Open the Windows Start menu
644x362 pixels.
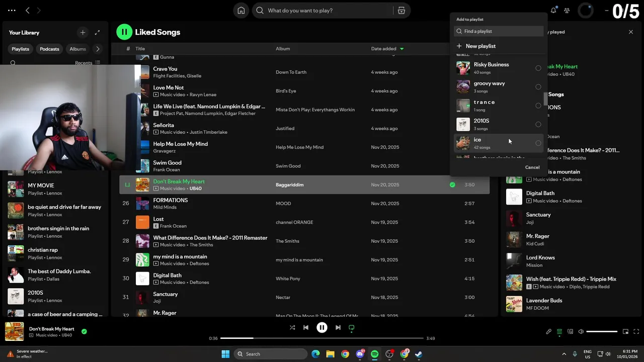coord(225,354)
